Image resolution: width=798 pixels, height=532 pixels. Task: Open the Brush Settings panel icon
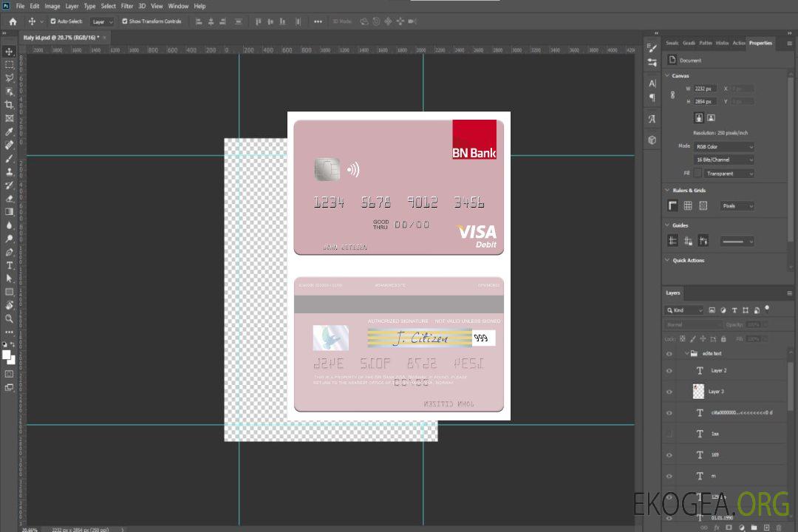click(652, 48)
